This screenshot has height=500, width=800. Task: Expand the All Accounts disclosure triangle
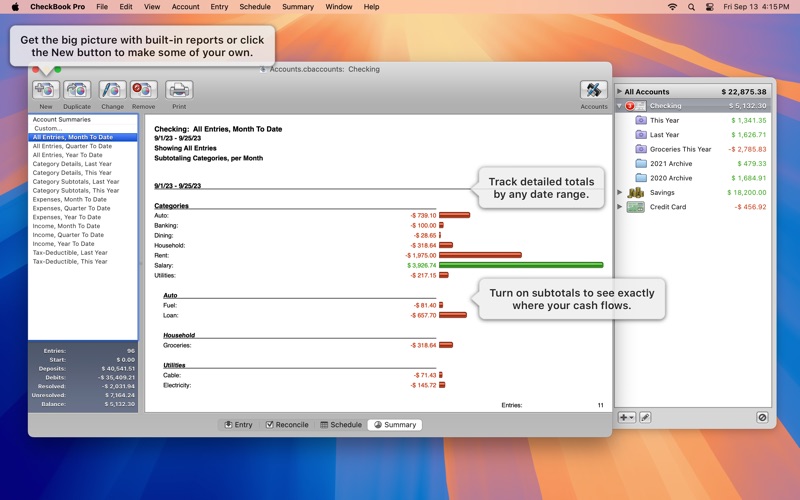point(619,91)
